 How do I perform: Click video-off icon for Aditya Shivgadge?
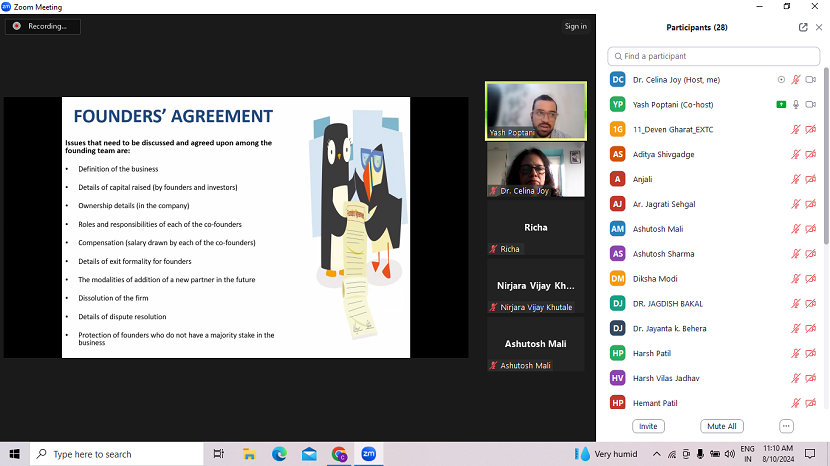(810, 154)
